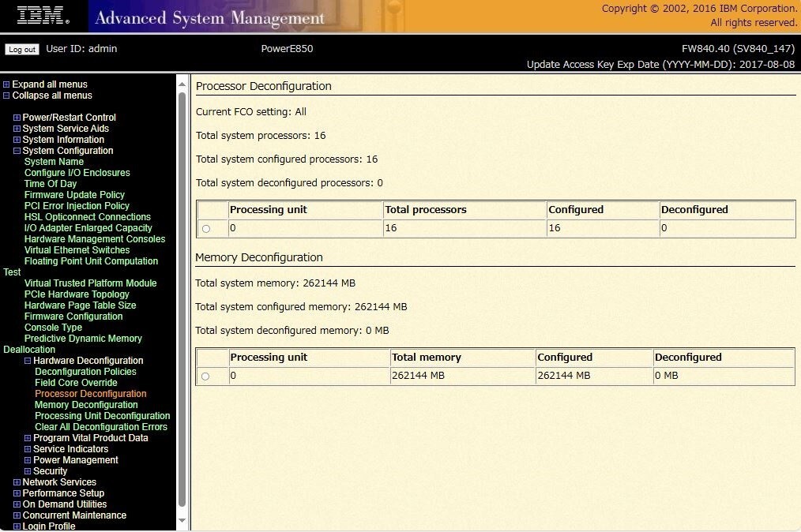Open PCI Error Injection Policy
Image resolution: width=801 pixels, height=532 pixels.
coord(77,206)
